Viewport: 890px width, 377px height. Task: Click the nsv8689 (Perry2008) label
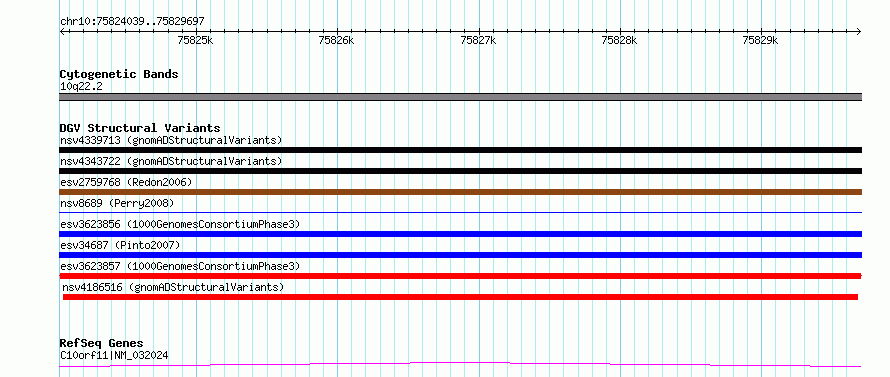[x=117, y=203]
